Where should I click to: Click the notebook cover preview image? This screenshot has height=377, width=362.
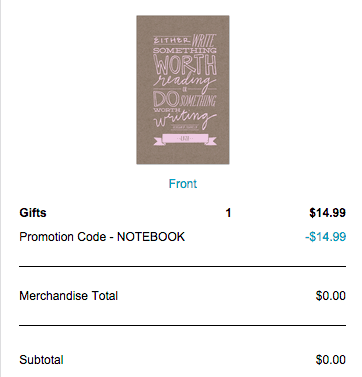pyautogui.click(x=183, y=90)
